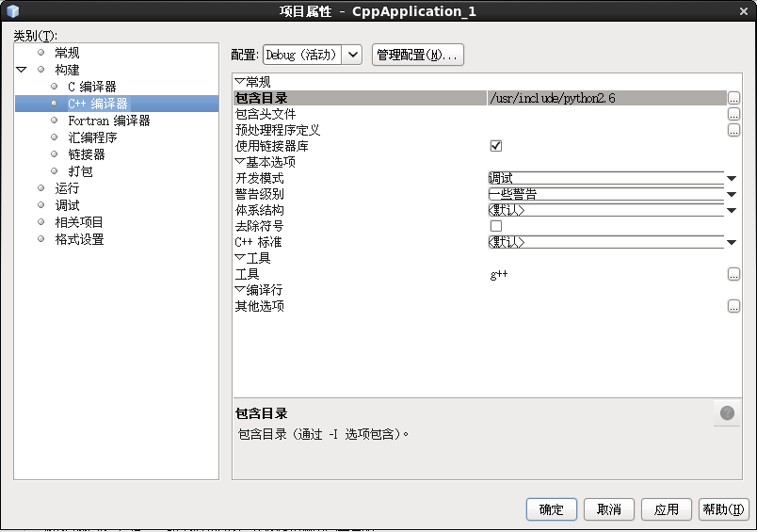Click the help question mark icon

pos(727,412)
